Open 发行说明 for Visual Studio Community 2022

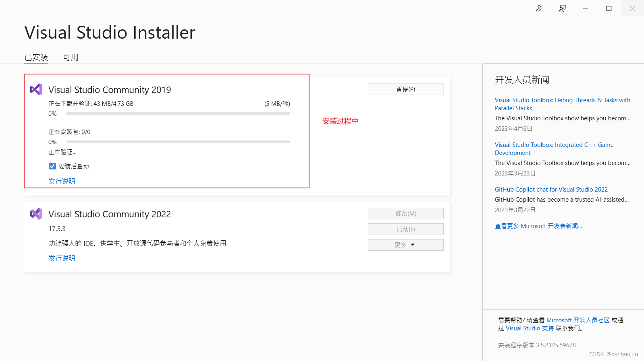point(62,258)
